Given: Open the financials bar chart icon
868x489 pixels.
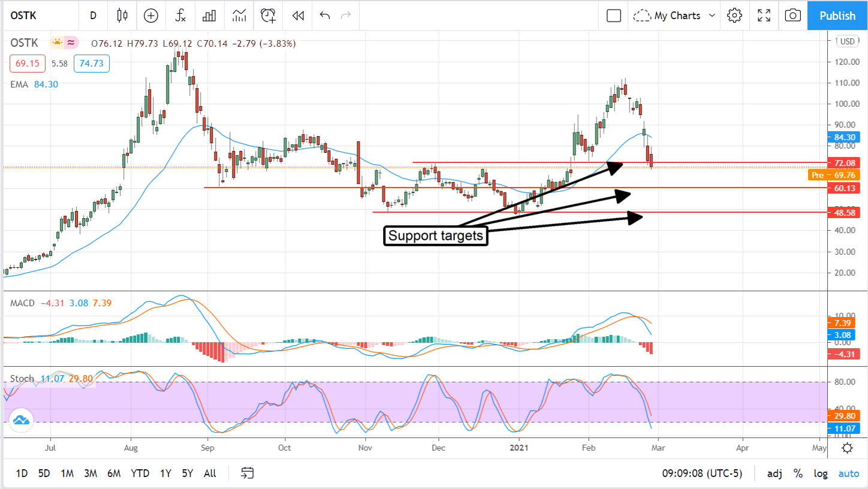Looking at the screenshot, I should (x=209, y=16).
